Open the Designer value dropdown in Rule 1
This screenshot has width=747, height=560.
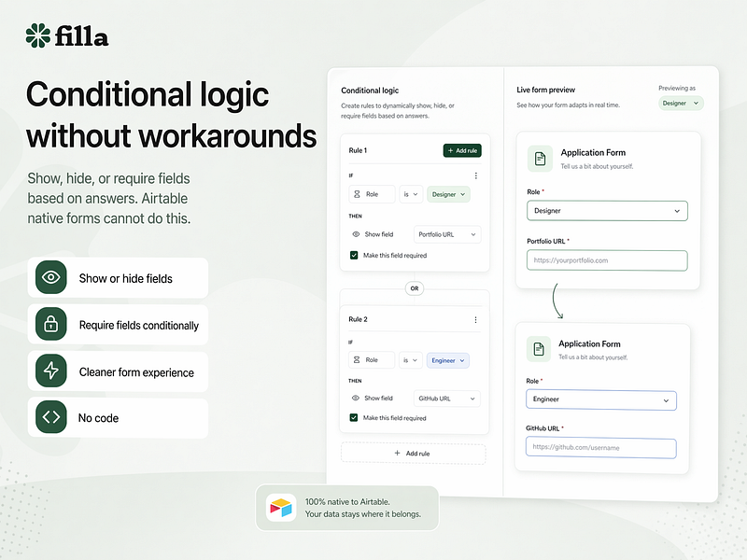(448, 194)
